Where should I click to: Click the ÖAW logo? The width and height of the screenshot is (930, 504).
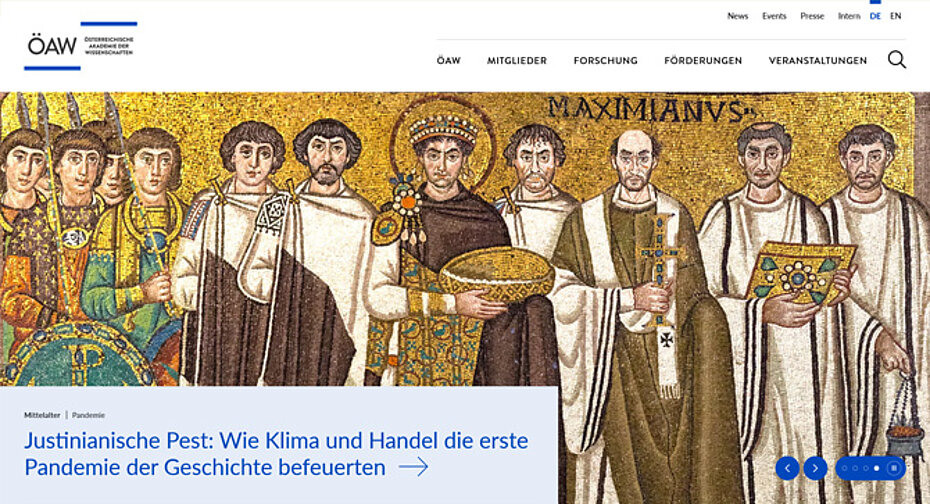pos(81,46)
